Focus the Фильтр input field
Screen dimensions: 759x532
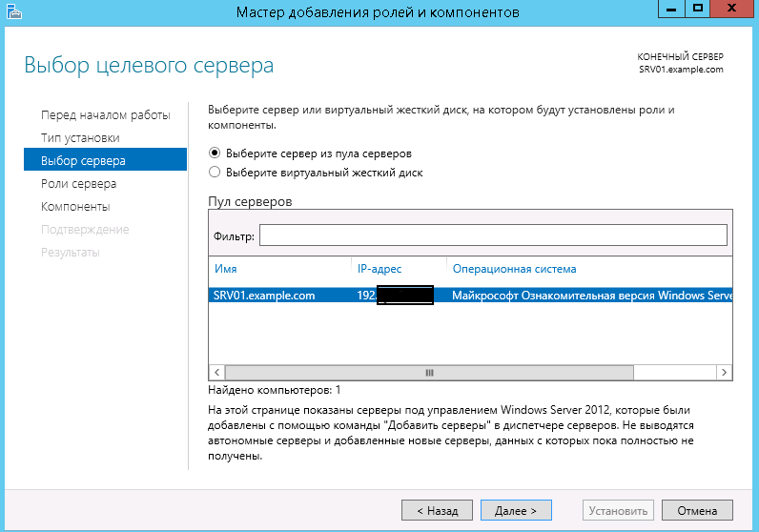point(493,235)
